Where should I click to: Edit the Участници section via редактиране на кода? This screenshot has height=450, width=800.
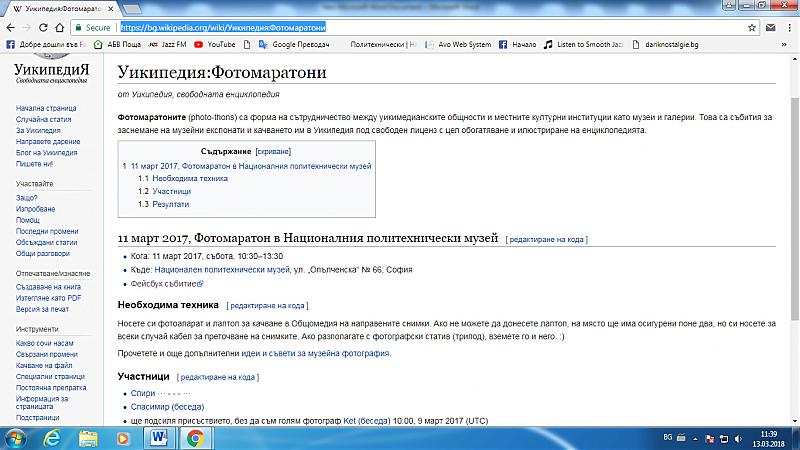[217, 377]
